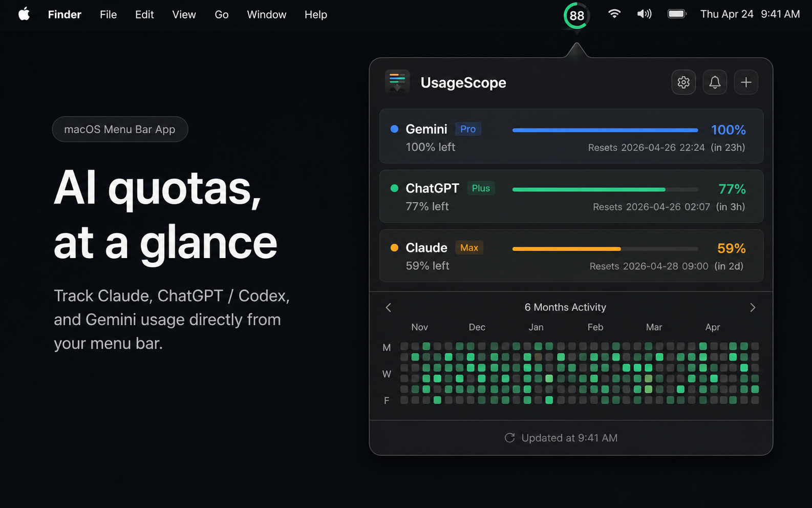This screenshot has height=508, width=812.
Task: Open the volume control in menu bar
Action: (644, 14)
